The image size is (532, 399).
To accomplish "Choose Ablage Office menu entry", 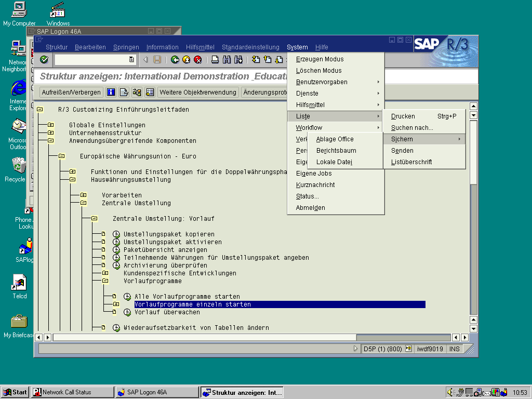I will [345, 139].
